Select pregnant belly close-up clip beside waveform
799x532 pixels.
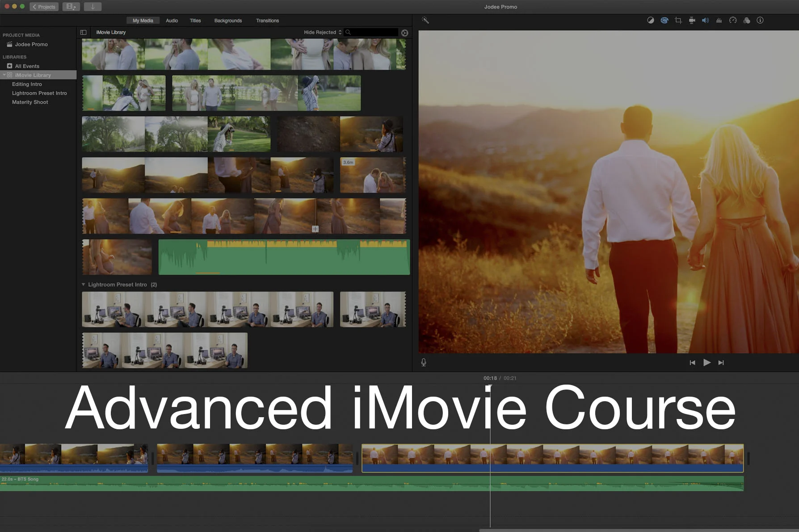(117, 257)
